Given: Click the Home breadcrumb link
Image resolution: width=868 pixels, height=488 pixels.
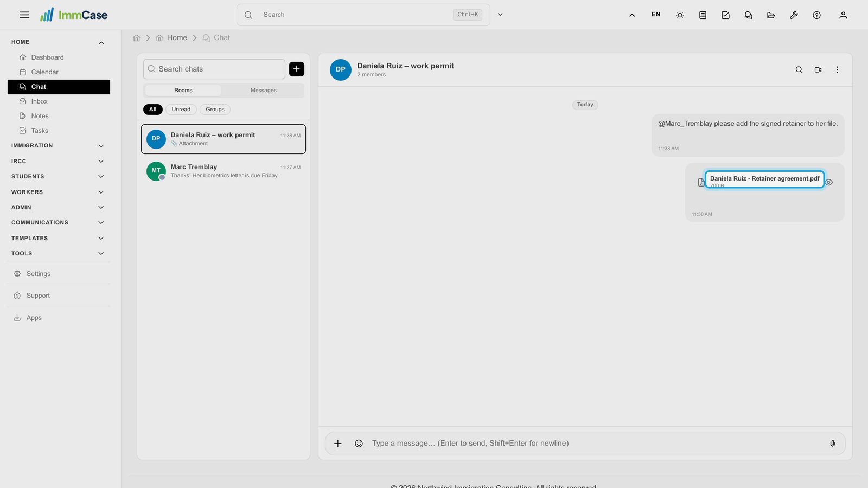Looking at the screenshot, I should coord(171,38).
